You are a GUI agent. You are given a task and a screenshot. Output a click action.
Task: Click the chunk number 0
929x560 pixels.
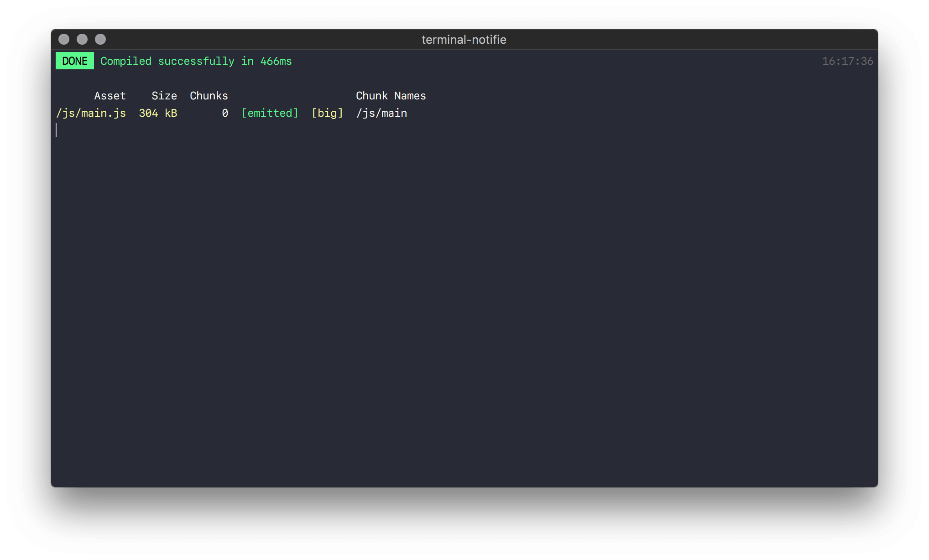click(x=225, y=113)
